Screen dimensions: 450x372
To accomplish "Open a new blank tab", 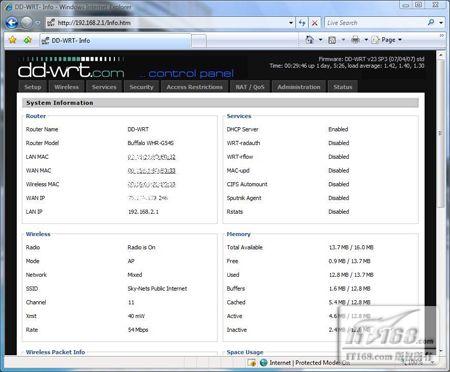I will 199,41.
